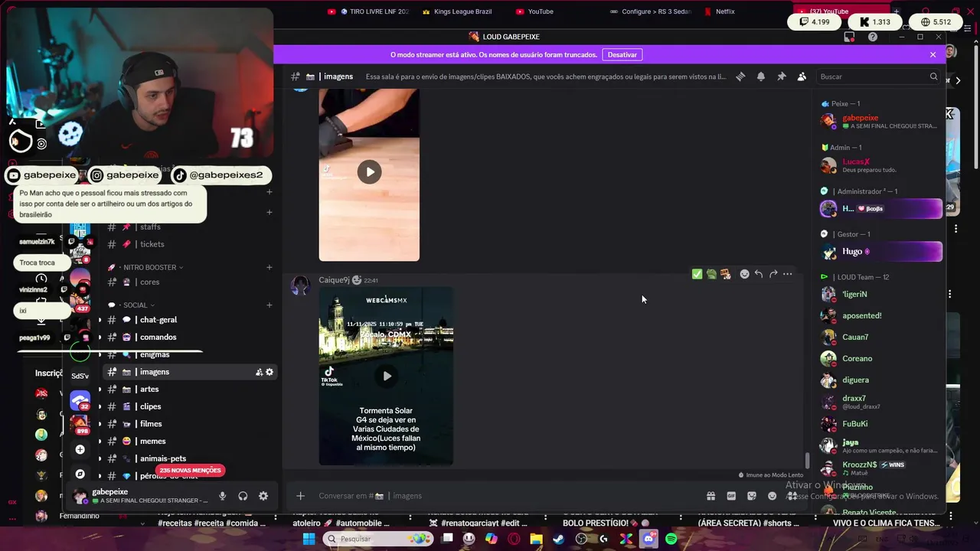Forward Caique9j's message with the forward arrow

click(x=773, y=274)
